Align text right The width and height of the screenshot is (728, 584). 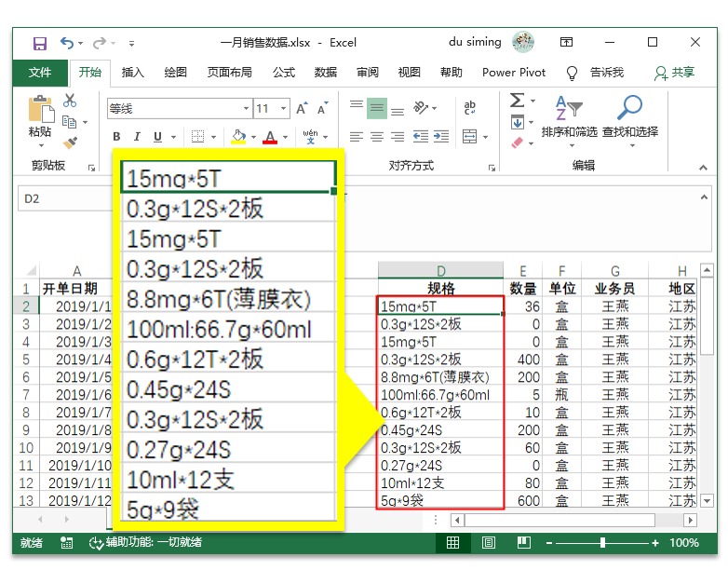point(398,137)
